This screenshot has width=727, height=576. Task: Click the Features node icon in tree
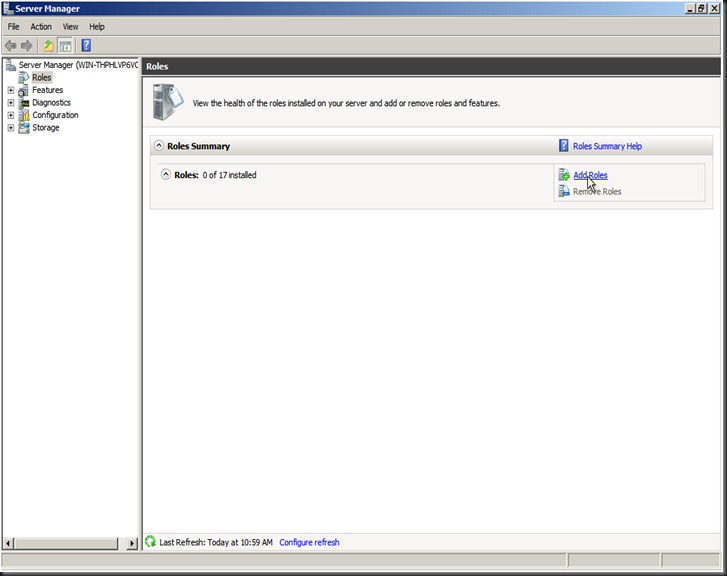24,90
